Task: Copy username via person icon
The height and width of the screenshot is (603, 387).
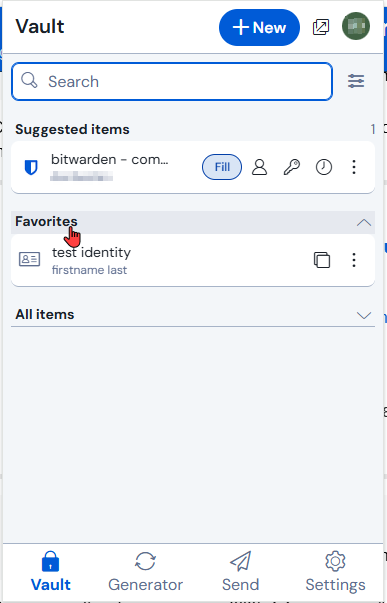Action: (x=259, y=167)
